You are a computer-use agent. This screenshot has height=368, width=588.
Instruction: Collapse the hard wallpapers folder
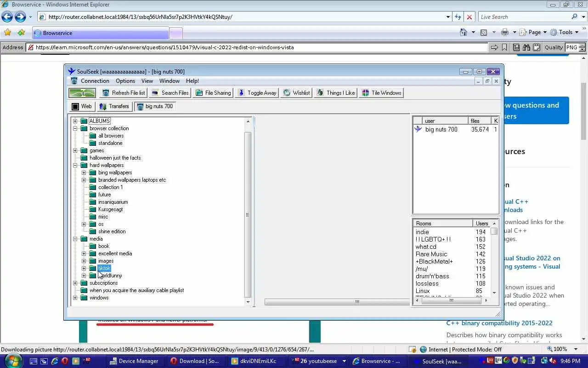click(75, 165)
